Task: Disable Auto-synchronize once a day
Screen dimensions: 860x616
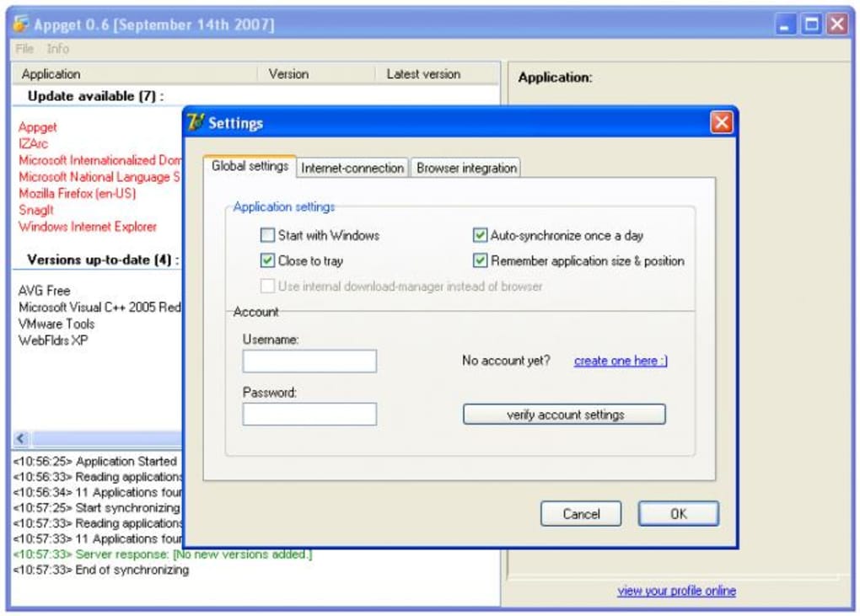Action: click(x=480, y=235)
